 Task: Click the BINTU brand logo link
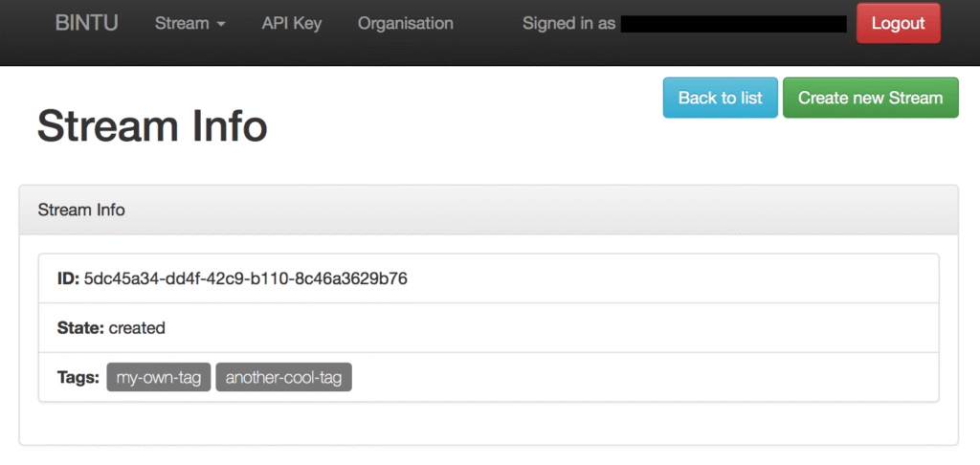86,24
